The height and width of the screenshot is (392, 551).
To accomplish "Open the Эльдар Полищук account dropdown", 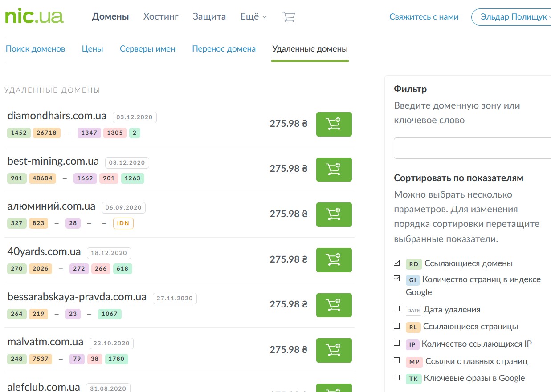I will (512, 17).
